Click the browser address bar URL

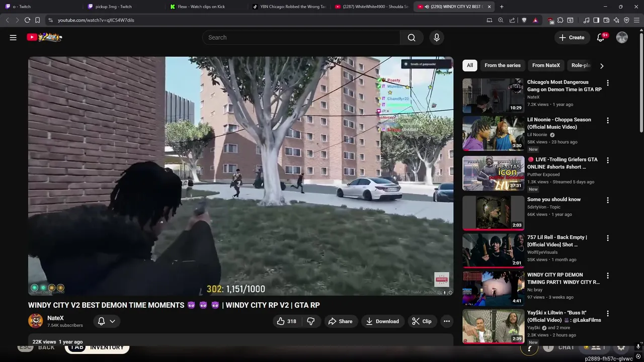coord(96,20)
